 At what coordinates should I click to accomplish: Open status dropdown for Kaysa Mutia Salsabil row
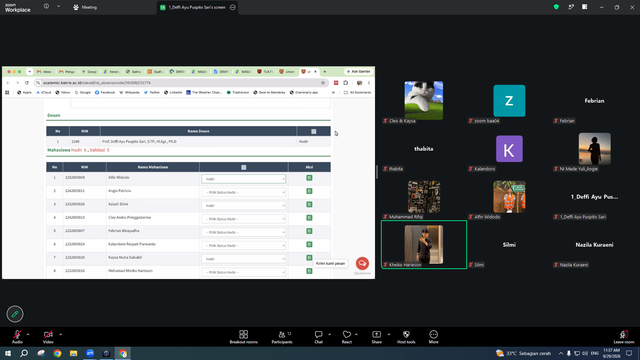pos(243,259)
